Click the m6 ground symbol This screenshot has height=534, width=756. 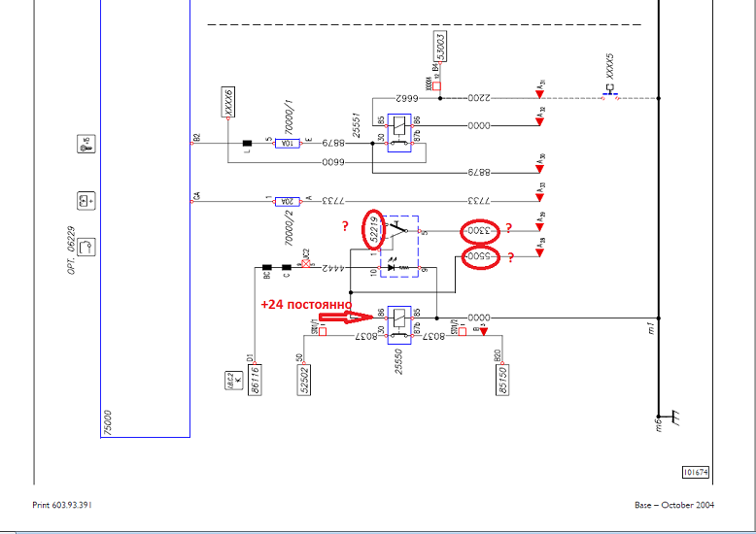(670, 418)
